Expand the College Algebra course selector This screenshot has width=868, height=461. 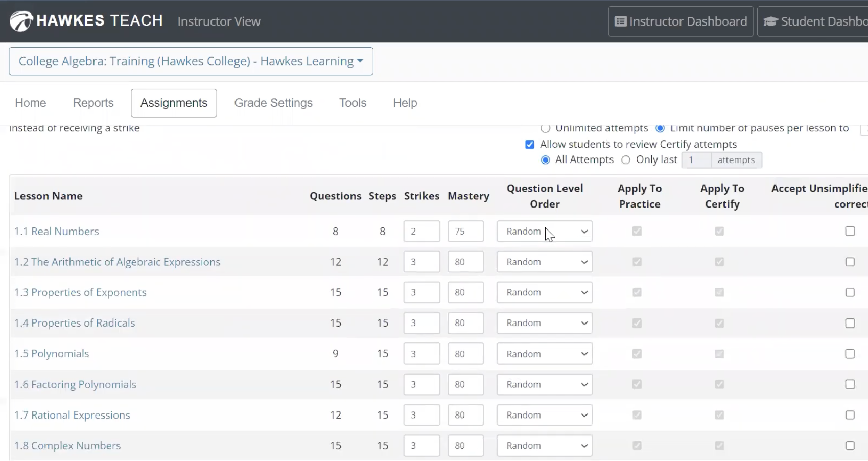click(x=191, y=61)
